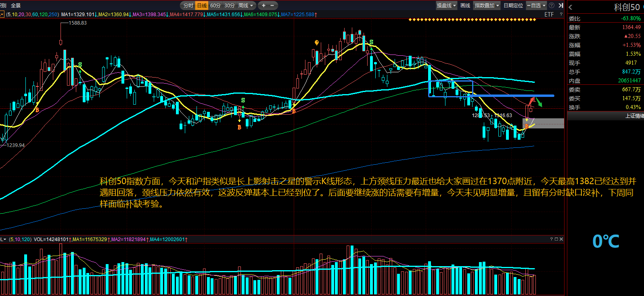The height and width of the screenshot is (296, 644).
Task: Switch to the 日线 daily chart tab
Action: click(202, 6)
